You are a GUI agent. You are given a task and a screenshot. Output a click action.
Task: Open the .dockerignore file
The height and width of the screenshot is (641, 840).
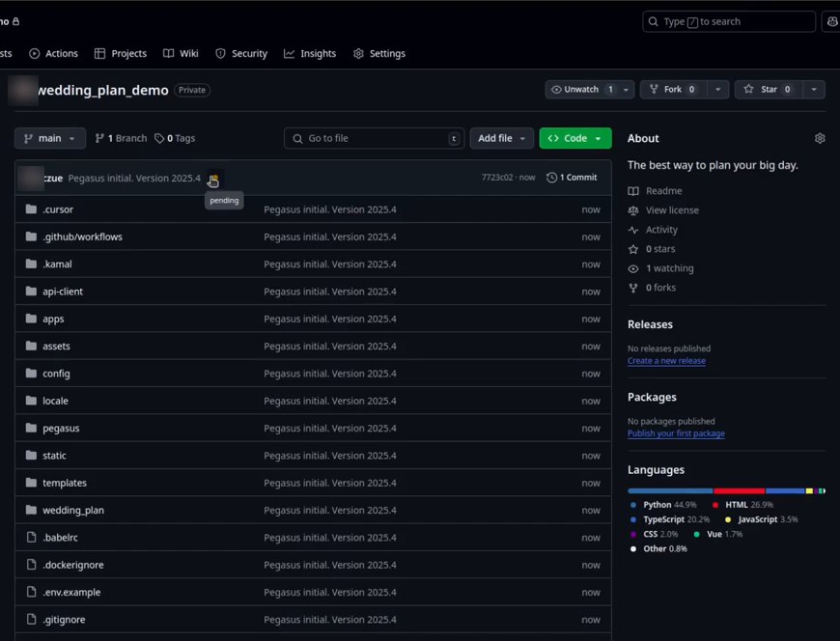[73, 565]
